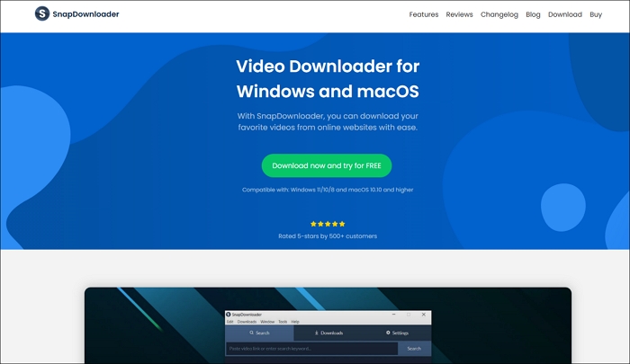Open the Edit menu in app preview
The height and width of the screenshot is (364, 630).
(x=229, y=322)
